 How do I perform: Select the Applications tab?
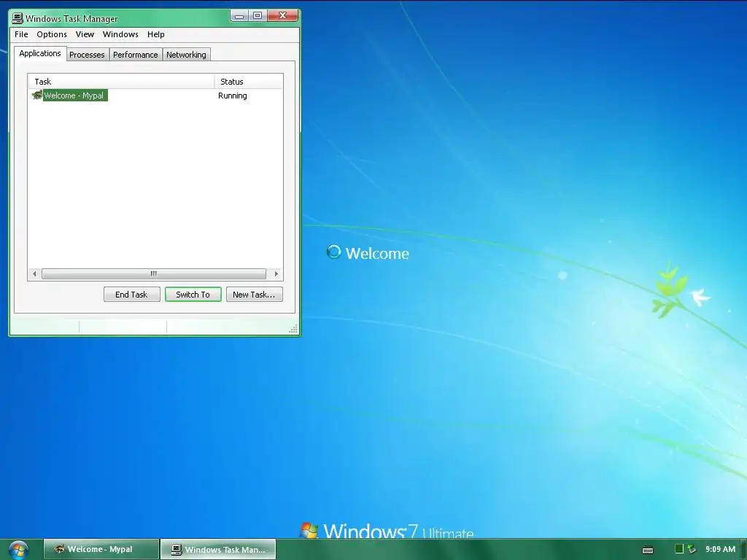click(x=40, y=53)
